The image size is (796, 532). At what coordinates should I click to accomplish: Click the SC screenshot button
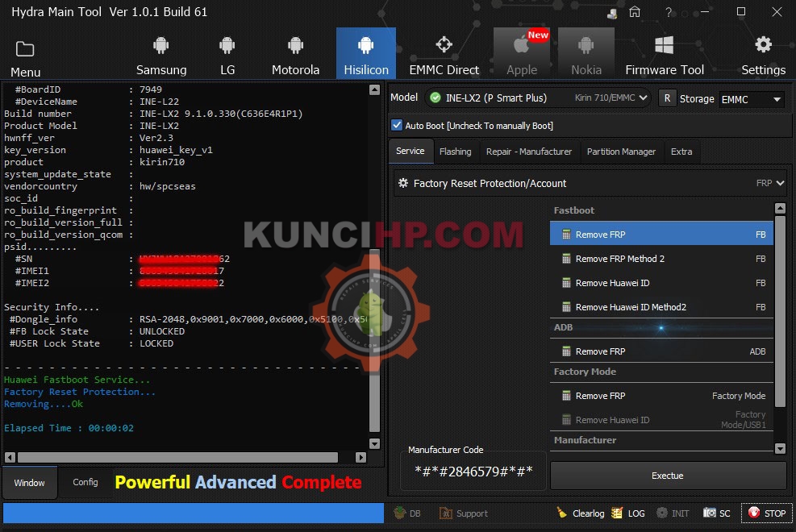tap(717, 513)
